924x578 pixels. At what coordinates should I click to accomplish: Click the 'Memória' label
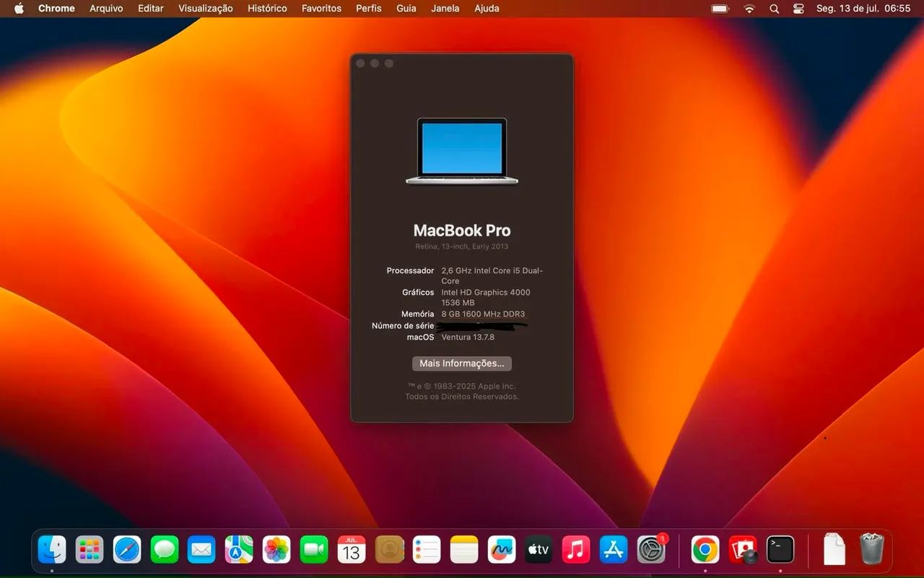tap(418, 314)
